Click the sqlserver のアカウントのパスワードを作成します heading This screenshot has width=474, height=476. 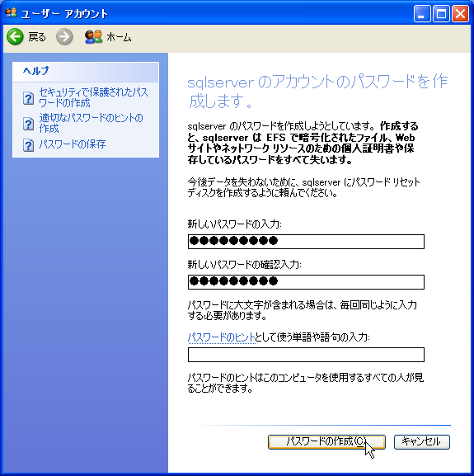tap(317, 91)
